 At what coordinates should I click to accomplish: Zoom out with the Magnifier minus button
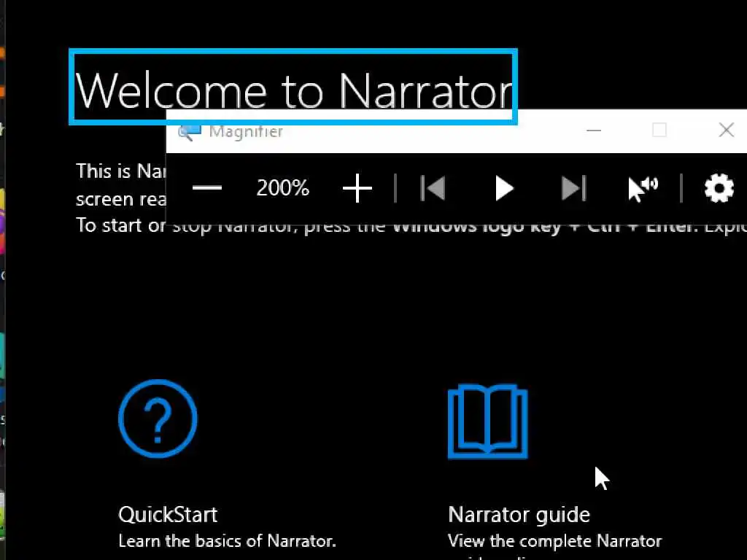pyautogui.click(x=206, y=188)
